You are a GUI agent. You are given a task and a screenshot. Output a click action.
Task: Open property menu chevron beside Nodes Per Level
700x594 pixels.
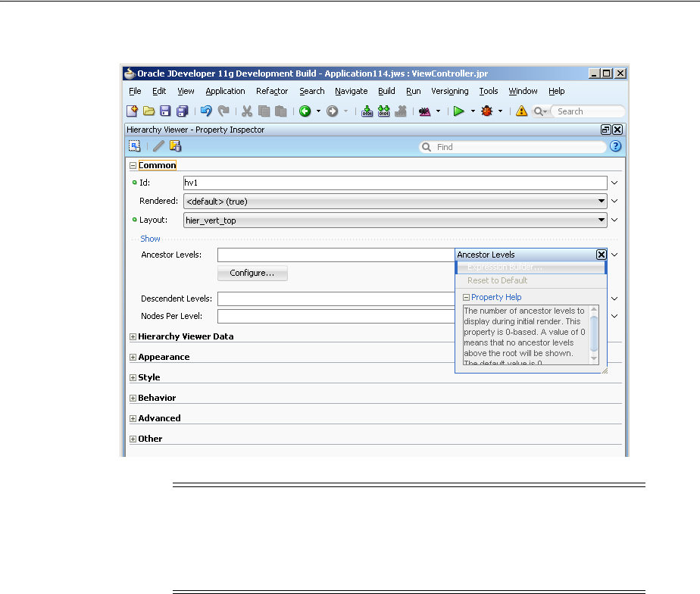pyautogui.click(x=614, y=316)
